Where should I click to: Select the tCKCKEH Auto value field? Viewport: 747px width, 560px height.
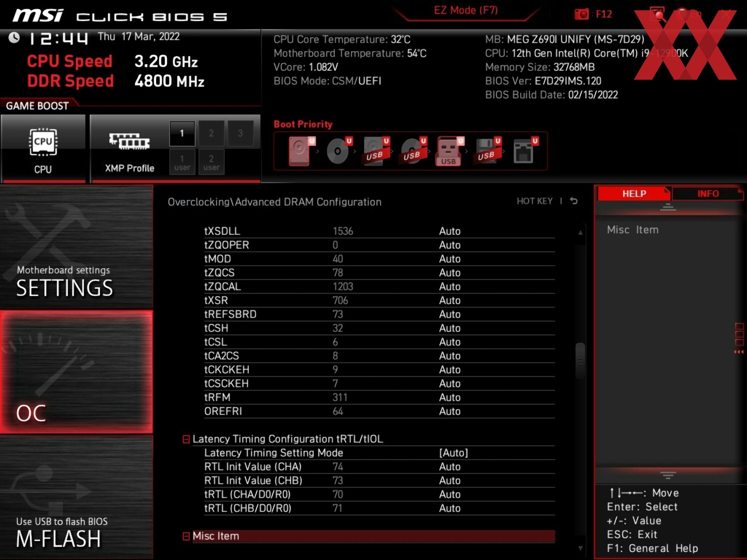click(x=450, y=370)
